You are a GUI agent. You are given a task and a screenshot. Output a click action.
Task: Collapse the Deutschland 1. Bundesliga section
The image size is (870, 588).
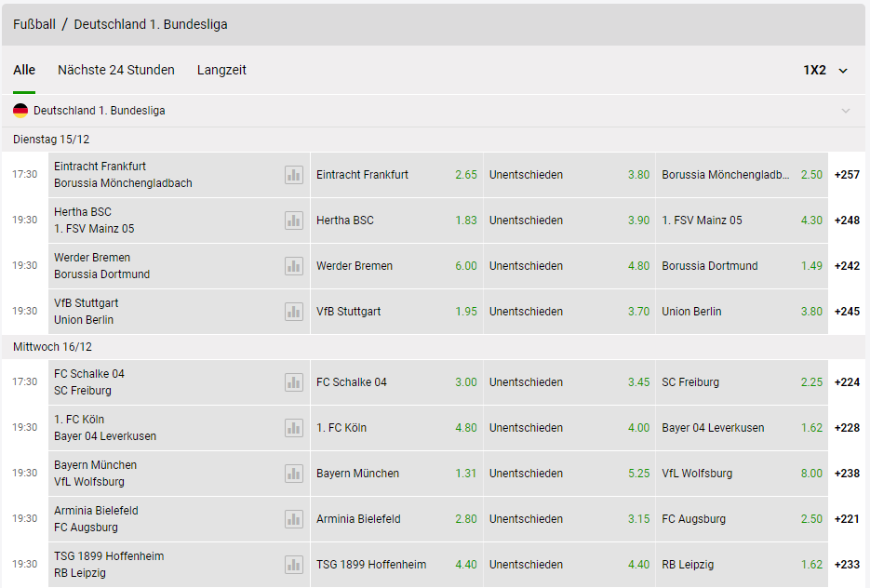[845, 111]
